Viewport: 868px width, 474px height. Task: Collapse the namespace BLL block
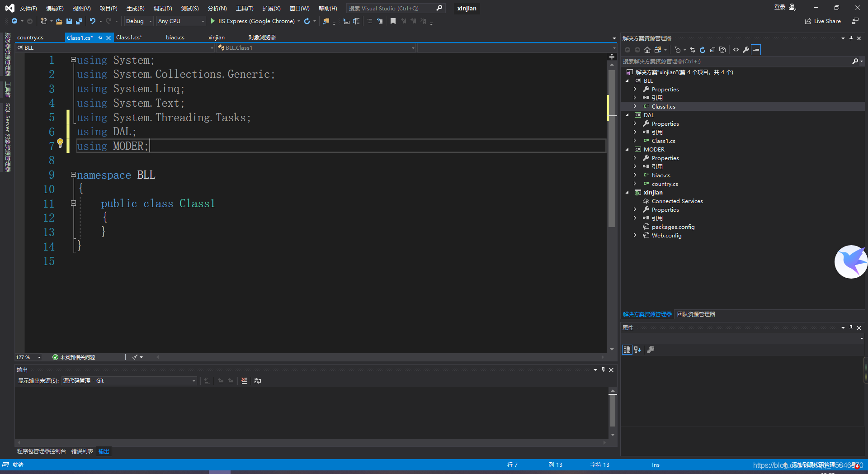[73, 175]
